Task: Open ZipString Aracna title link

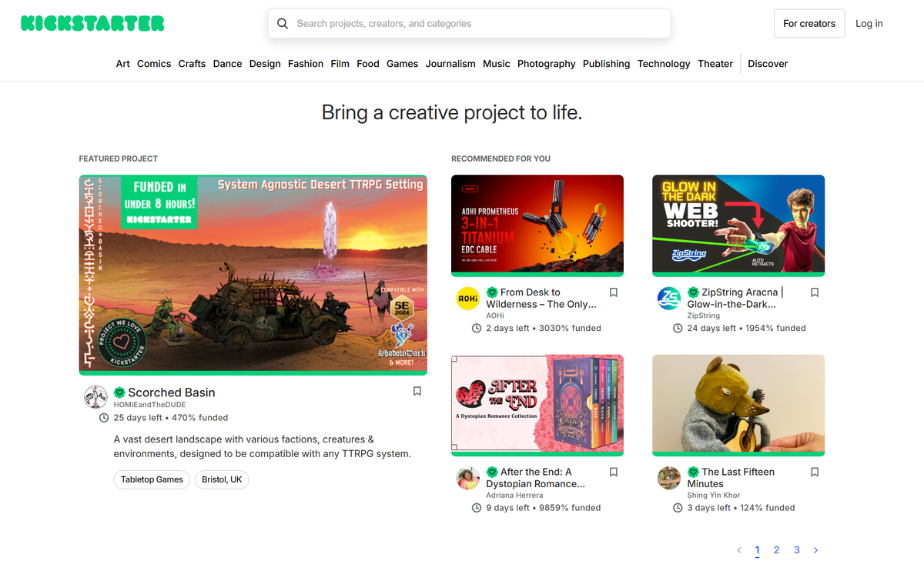Action: (735, 298)
